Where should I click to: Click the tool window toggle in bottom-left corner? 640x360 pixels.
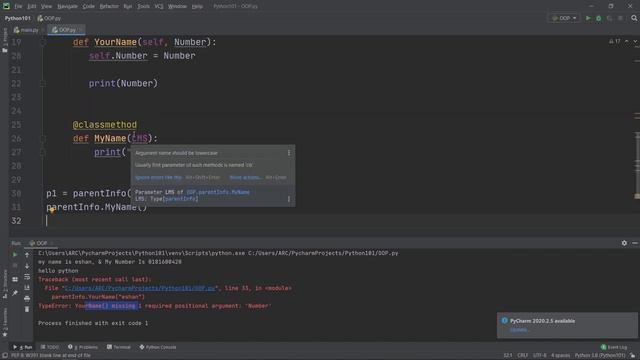click(x=4, y=356)
